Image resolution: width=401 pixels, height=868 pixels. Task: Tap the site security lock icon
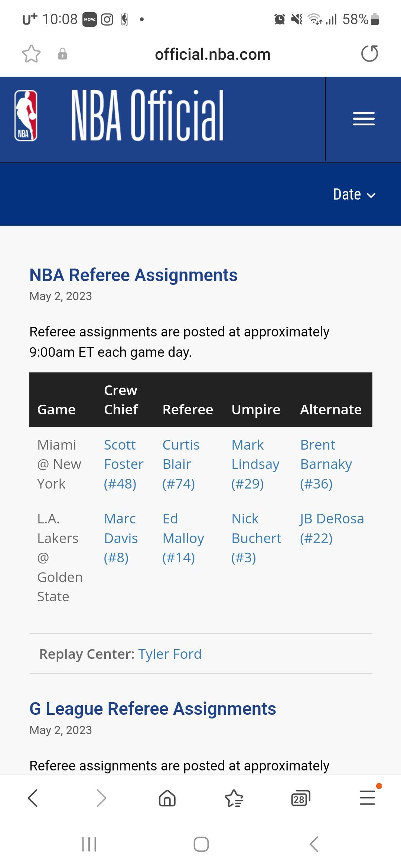click(x=62, y=54)
